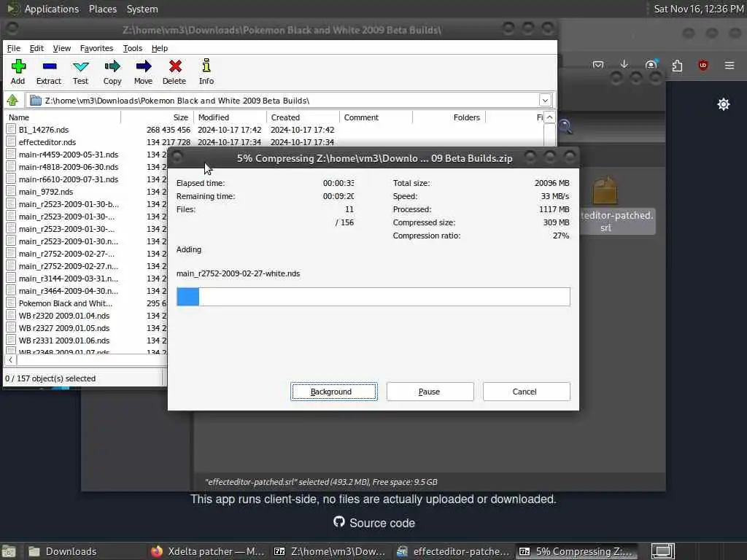Image resolution: width=747 pixels, height=560 pixels.
Task: Open the Applications menu in top panel
Action: 52,9
